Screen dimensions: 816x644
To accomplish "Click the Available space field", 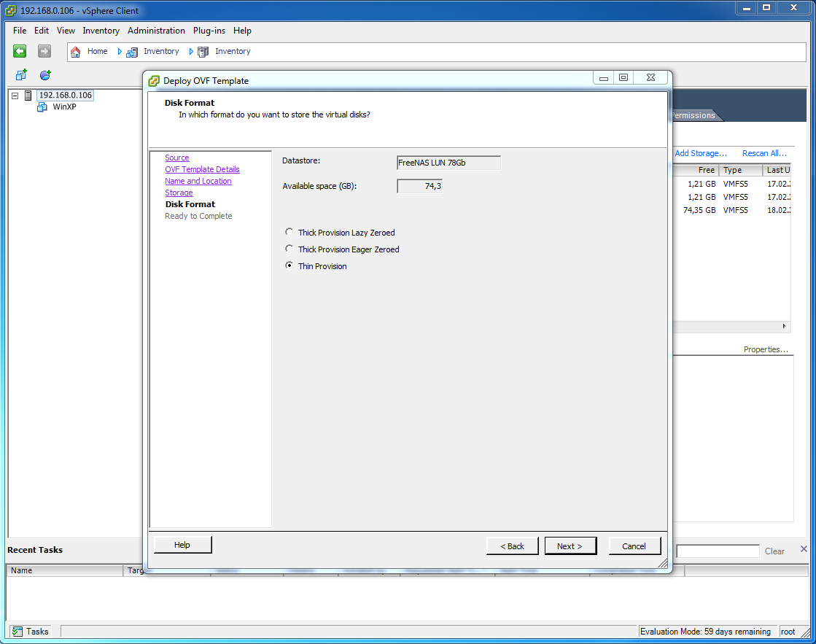I will click(x=419, y=186).
